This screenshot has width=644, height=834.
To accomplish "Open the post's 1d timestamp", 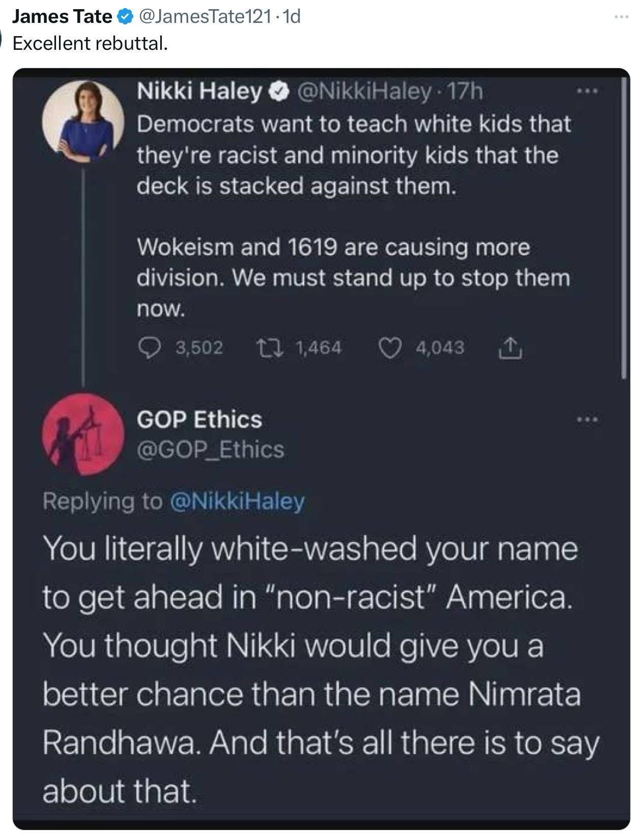I will pos(293,18).
